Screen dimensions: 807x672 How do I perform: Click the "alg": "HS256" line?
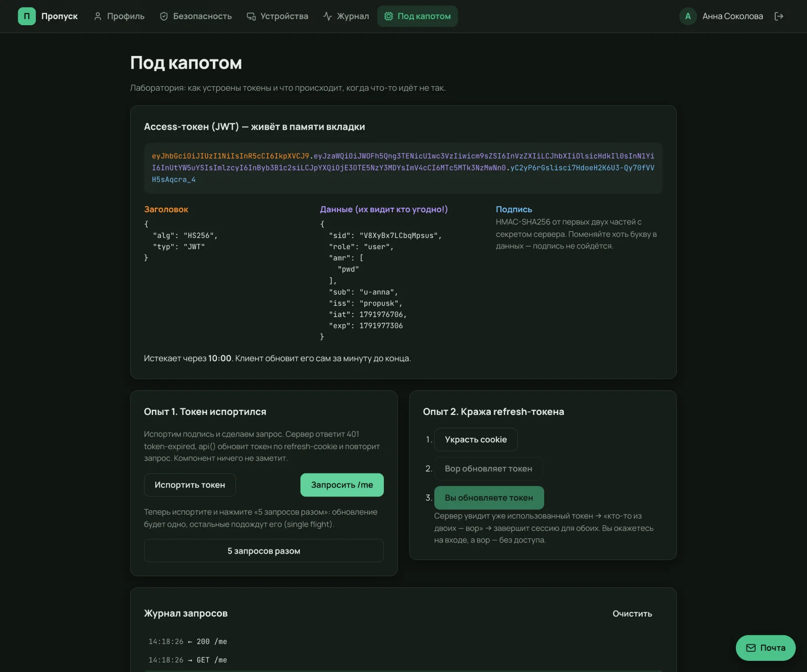tap(185, 235)
